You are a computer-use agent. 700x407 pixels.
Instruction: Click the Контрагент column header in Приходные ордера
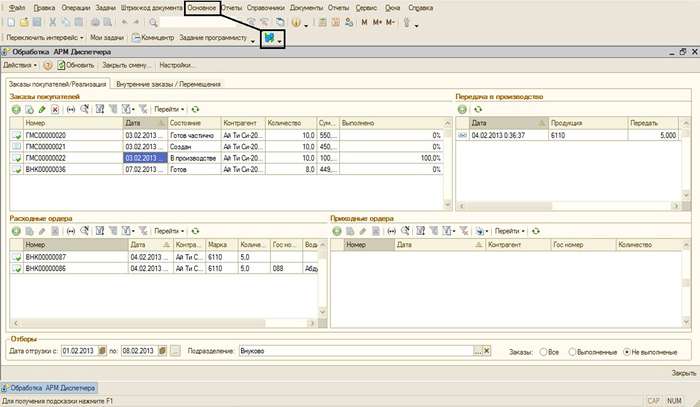[x=517, y=245]
